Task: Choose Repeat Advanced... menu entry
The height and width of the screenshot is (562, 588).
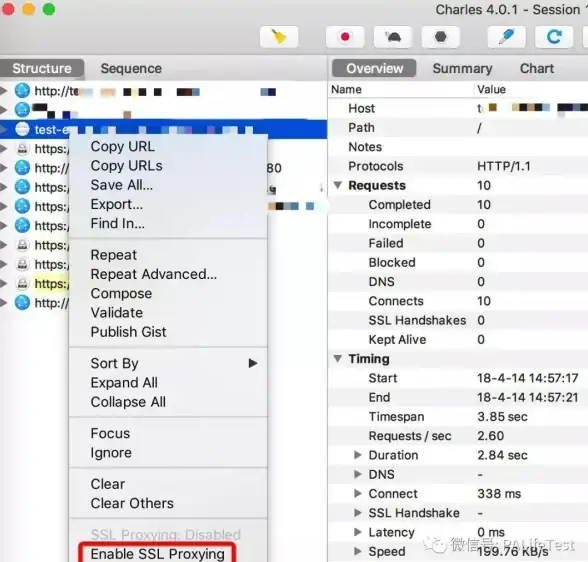Action: [x=168, y=274]
